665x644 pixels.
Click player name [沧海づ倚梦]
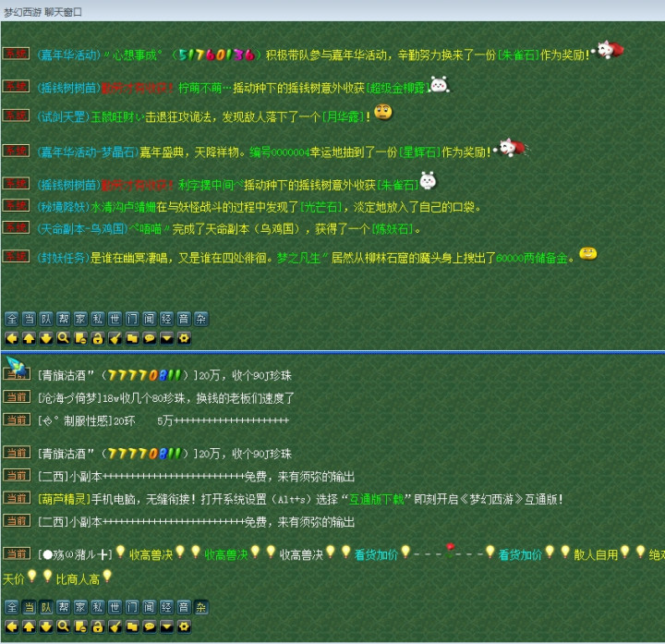[x=70, y=398]
